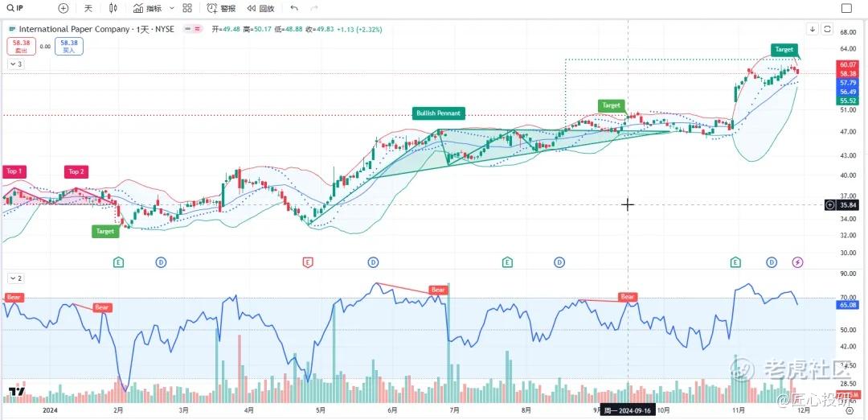Select the Bullish Pennant label

439,113
